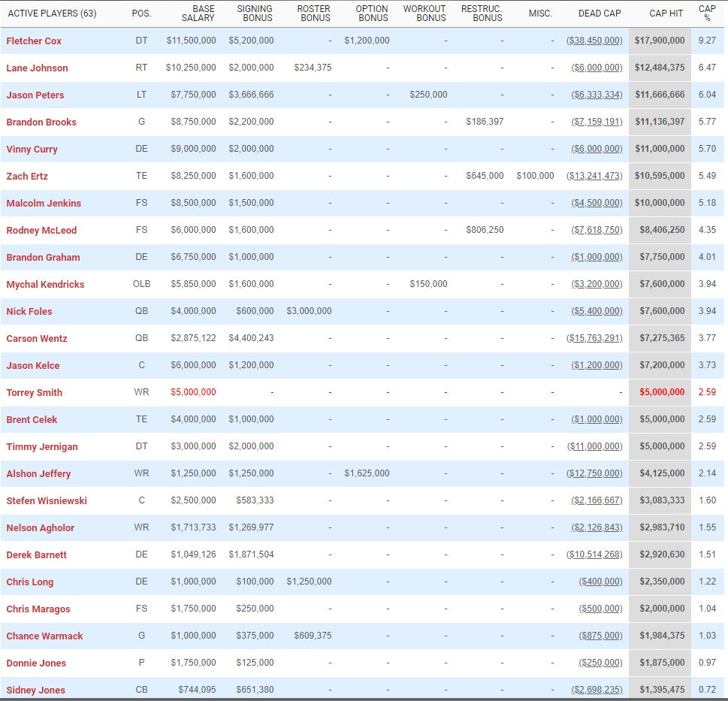
Task: Sort by Cap % header
Action: click(x=707, y=14)
